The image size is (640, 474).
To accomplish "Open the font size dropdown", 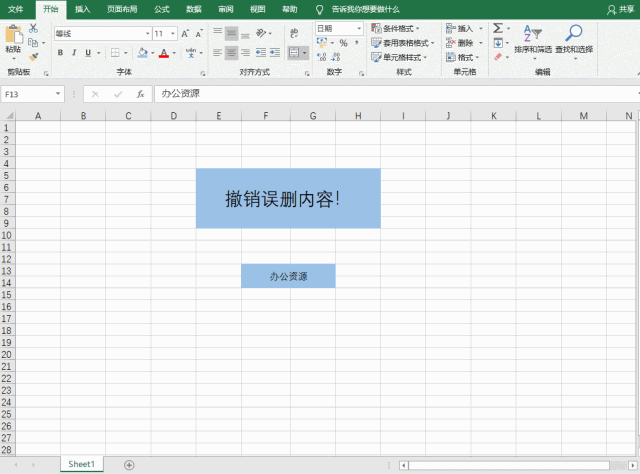I will tap(173, 33).
